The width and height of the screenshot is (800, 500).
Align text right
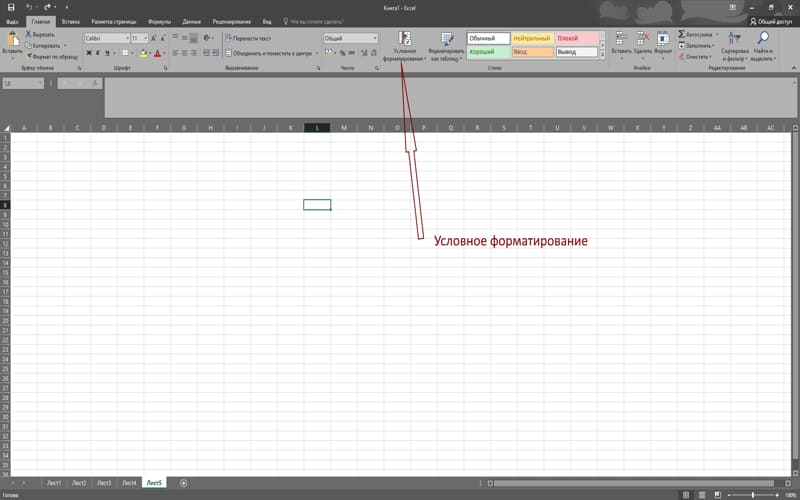[194, 53]
